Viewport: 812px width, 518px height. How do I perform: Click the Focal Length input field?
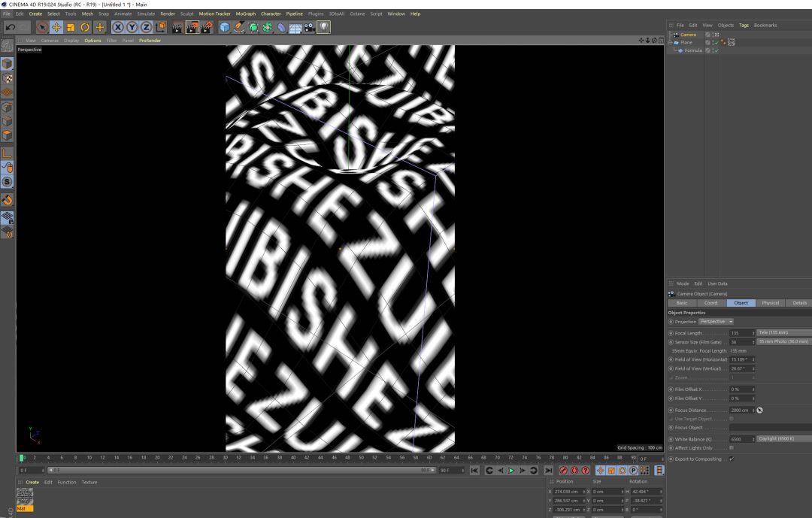click(x=741, y=333)
